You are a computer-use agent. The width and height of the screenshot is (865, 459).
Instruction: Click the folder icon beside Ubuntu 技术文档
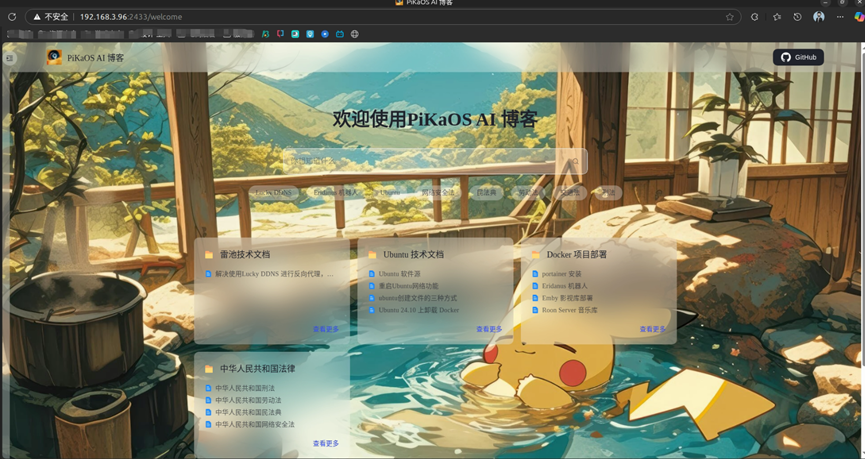pyautogui.click(x=372, y=255)
